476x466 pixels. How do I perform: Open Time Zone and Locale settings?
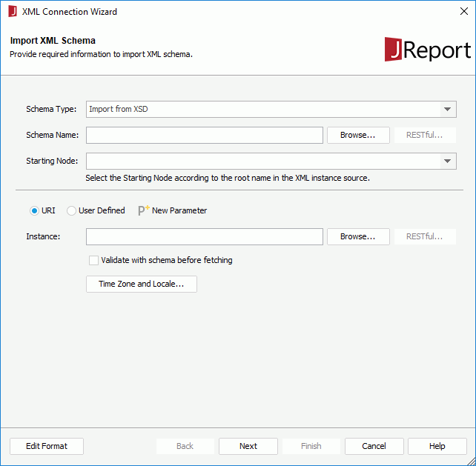click(x=142, y=284)
